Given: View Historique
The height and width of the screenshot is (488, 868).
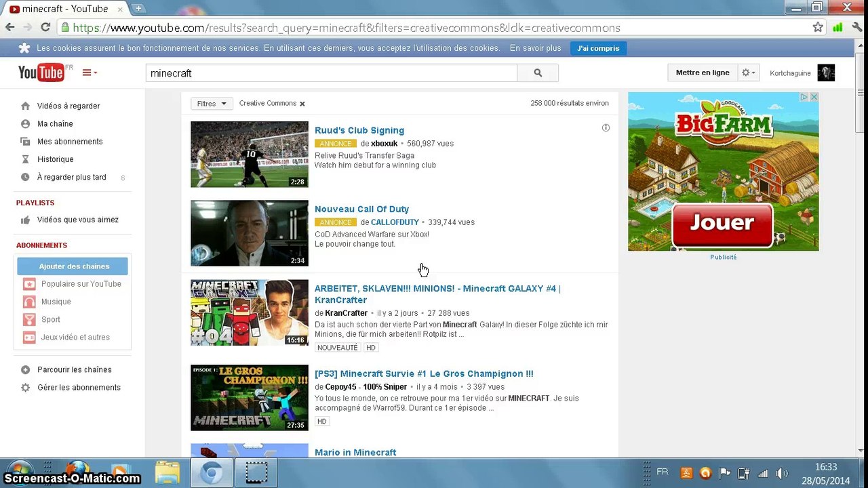Looking at the screenshot, I should point(55,159).
